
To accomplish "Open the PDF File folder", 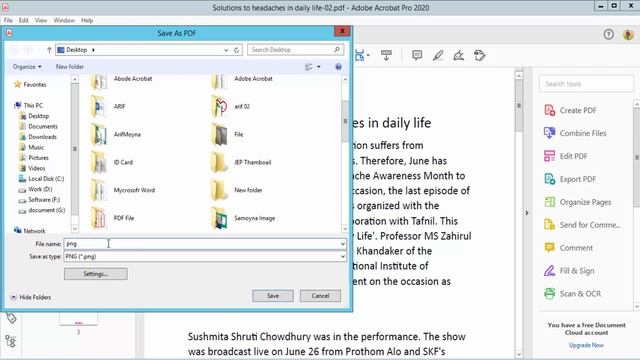I will click(x=112, y=218).
